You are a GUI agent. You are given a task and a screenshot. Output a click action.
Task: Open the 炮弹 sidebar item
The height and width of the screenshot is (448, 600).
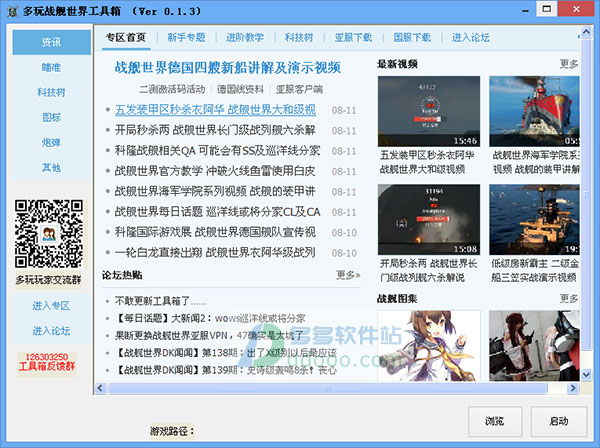coord(51,142)
